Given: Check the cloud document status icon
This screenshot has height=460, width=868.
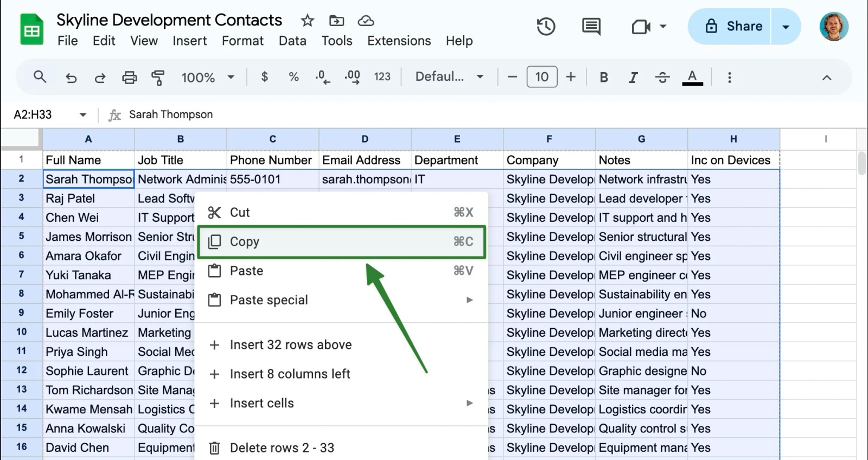Looking at the screenshot, I should pyautogui.click(x=366, y=21).
